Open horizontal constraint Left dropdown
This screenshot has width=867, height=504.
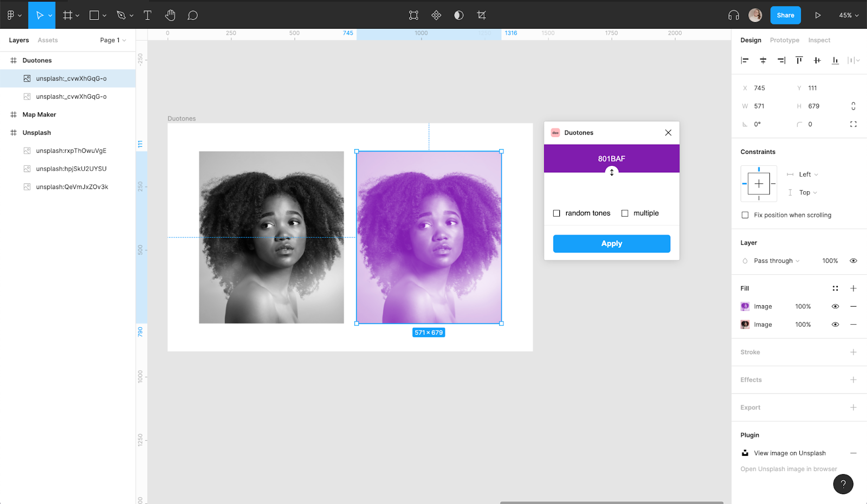pos(808,174)
